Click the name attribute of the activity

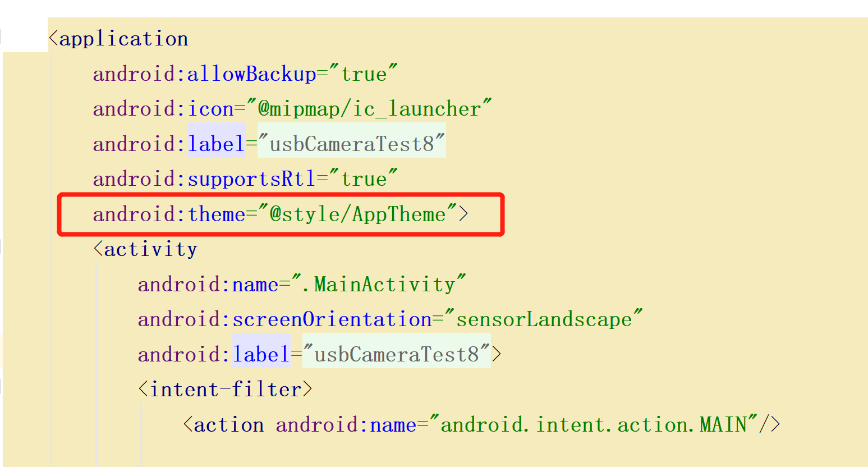(x=255, y=285)
